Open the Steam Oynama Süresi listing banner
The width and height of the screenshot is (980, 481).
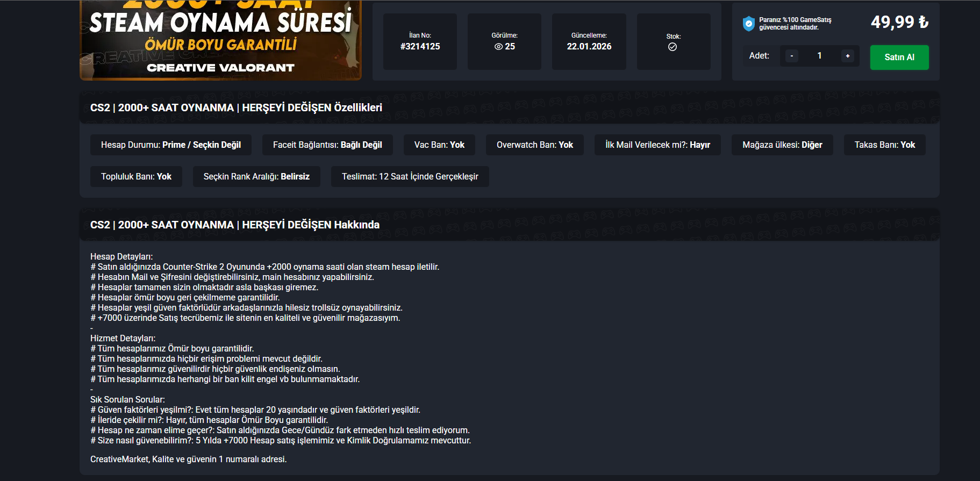(x=220, y=40)
